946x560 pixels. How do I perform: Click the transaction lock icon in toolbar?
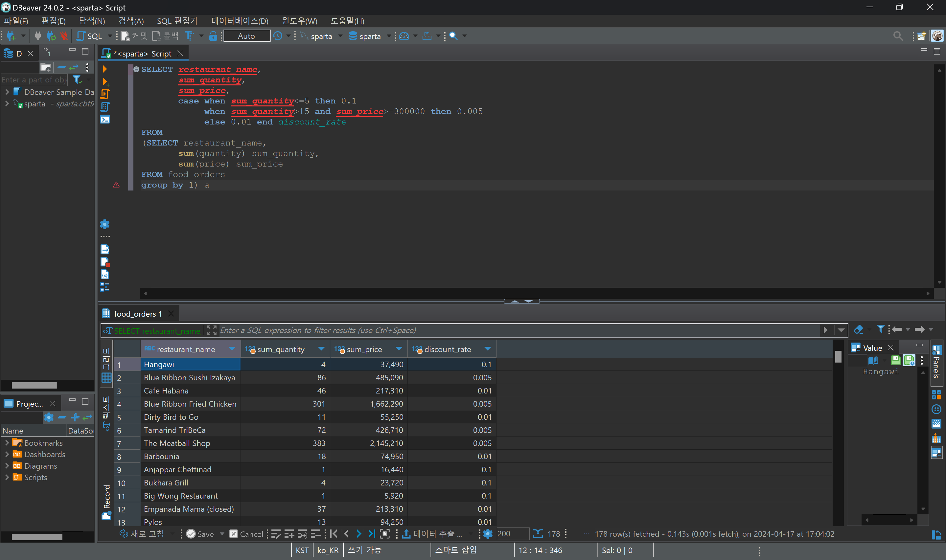pyautogui.click(x=213, y=36)
